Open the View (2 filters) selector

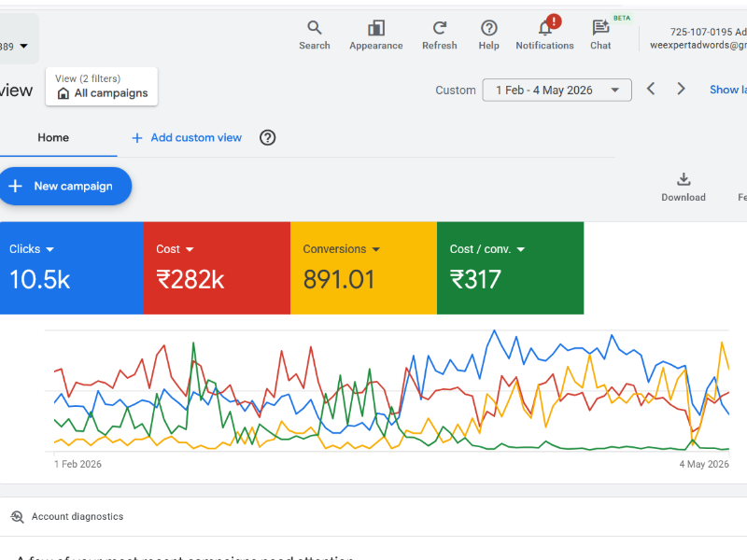102,86
